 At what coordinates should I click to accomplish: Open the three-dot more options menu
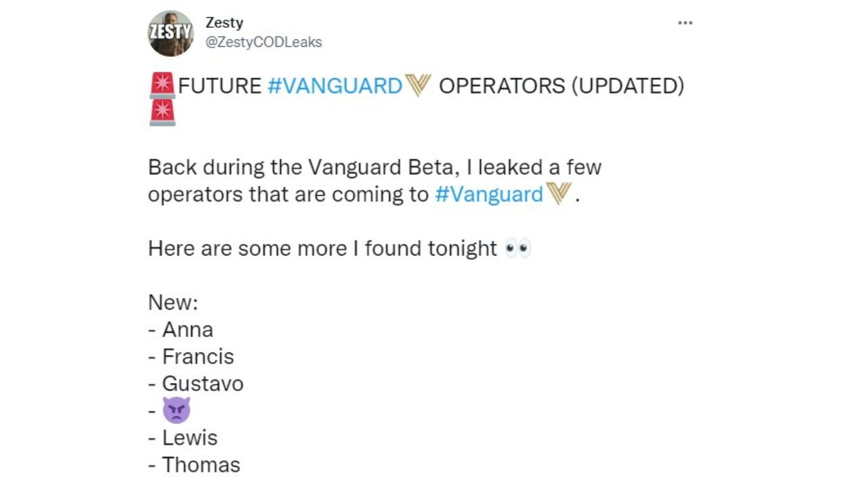pos(685,23)
